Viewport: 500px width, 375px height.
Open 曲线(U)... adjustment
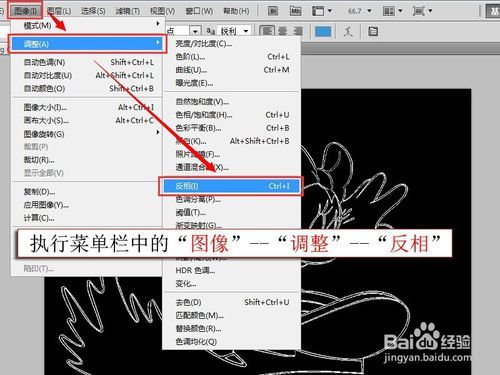point(232,70)
